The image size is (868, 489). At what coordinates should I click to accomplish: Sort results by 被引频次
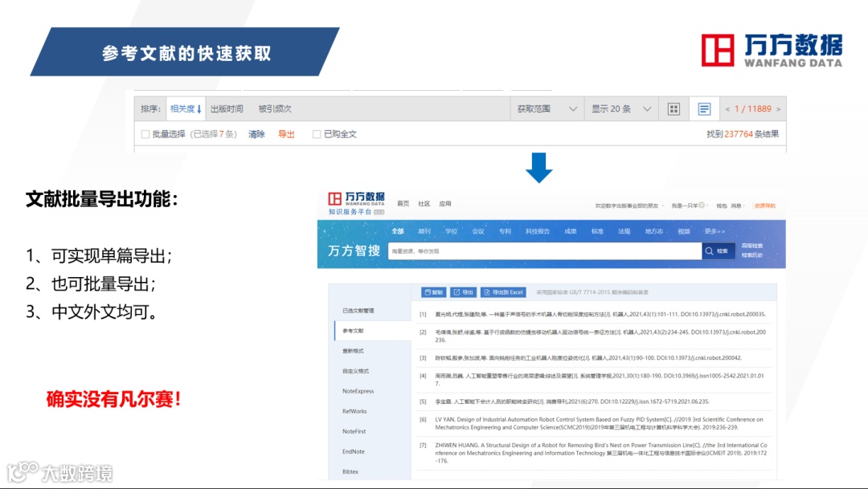(275, 109)
